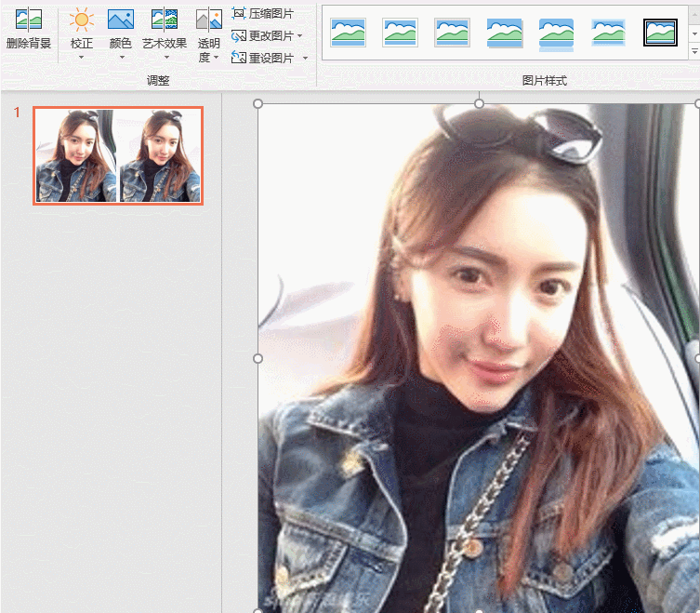Open the 艺术效果 (Artistic Effects) tool
The image size is (700, 613).
coord(165,20)
